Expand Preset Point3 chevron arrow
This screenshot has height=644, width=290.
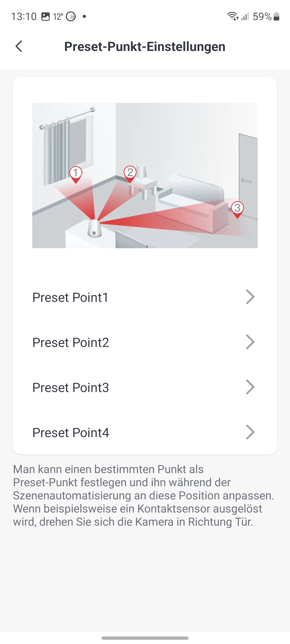pyautogui.click(x=250, y=387)
